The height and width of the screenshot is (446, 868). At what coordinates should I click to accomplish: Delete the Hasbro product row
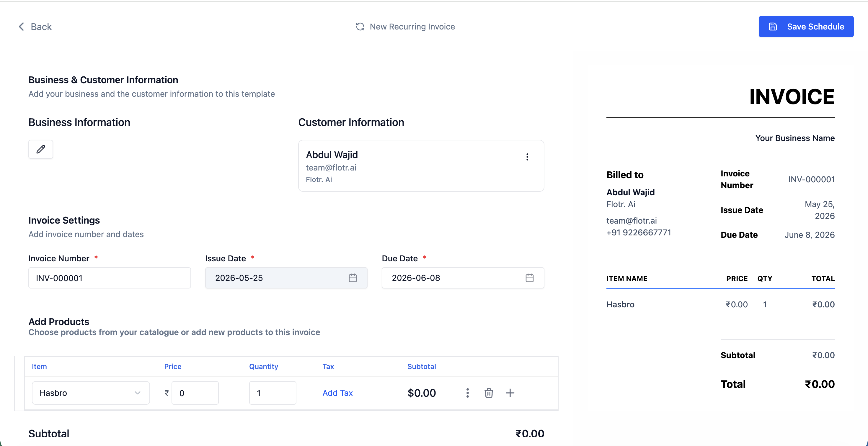click(x=489, y=393)
